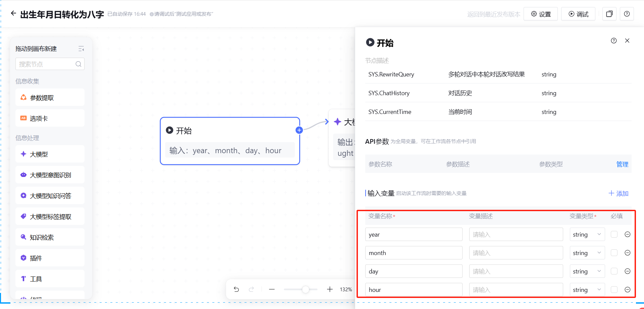Mark the year variable as required
Screen dimensions: 644x309
[x=614, y=234]
